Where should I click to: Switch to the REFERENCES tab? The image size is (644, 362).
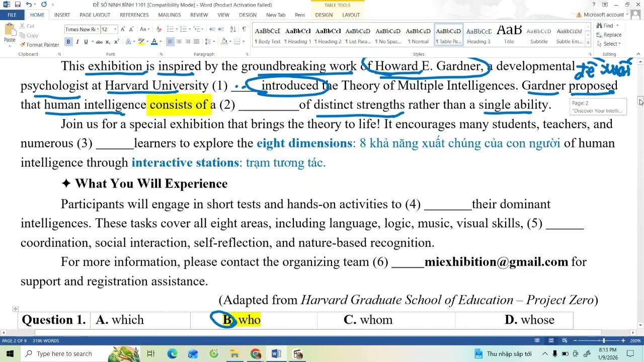click(134, 15)
